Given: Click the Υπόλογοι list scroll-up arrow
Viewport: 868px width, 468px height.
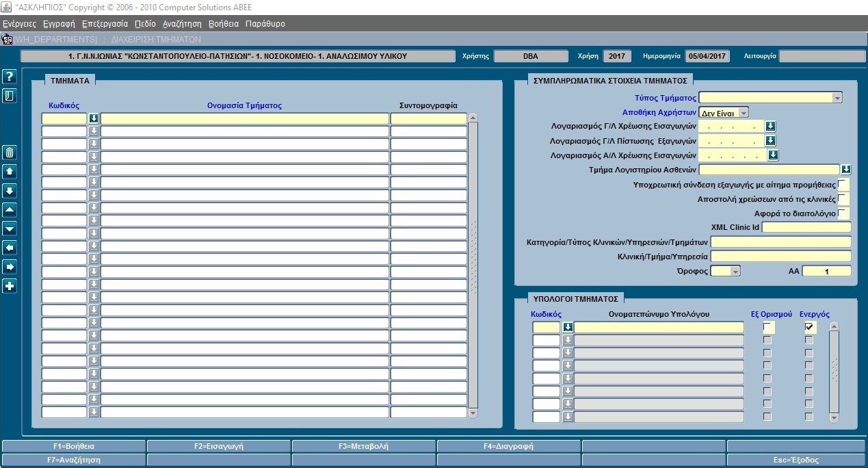Looking at the screenshot, I should click(834, 326).
